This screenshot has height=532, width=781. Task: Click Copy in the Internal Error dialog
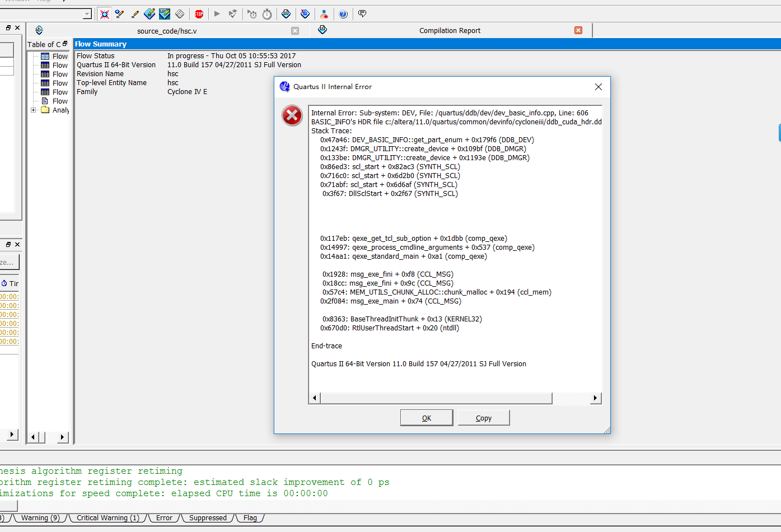point(484,418)
